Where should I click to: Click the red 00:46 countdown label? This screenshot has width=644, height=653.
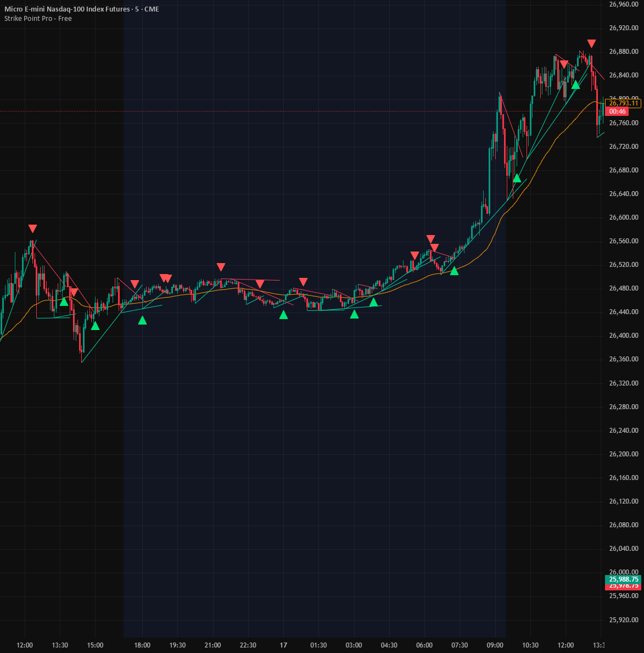617,111
